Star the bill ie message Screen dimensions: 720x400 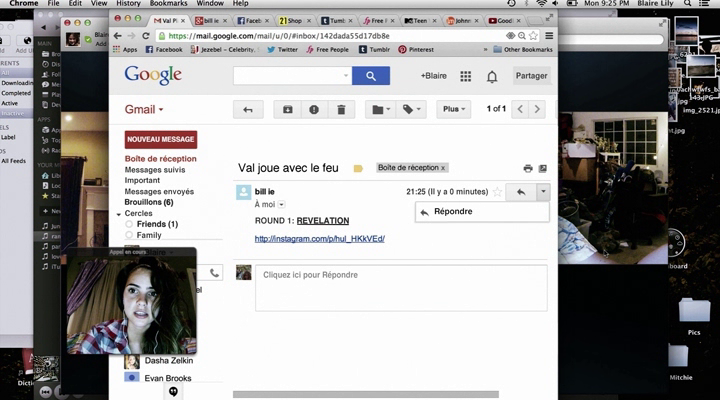(x=497, y=192)
